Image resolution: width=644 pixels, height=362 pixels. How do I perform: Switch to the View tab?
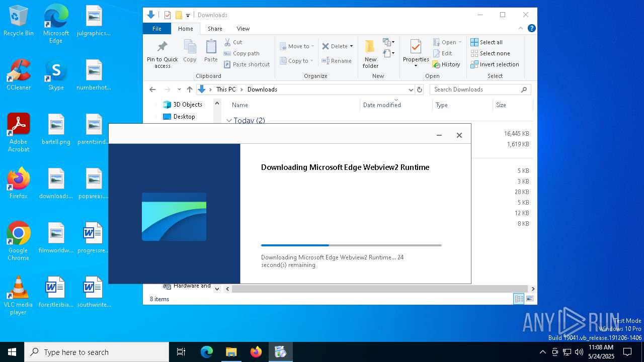243,29
